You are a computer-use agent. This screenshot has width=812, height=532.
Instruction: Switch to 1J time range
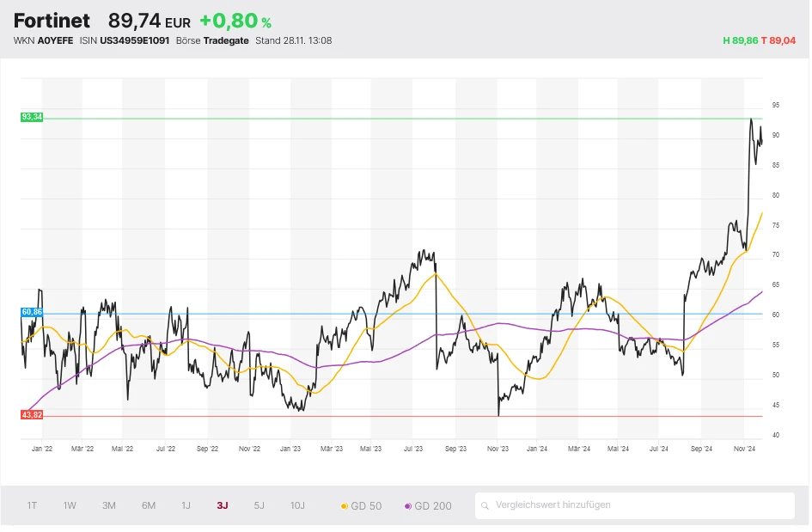coord(186,505)
